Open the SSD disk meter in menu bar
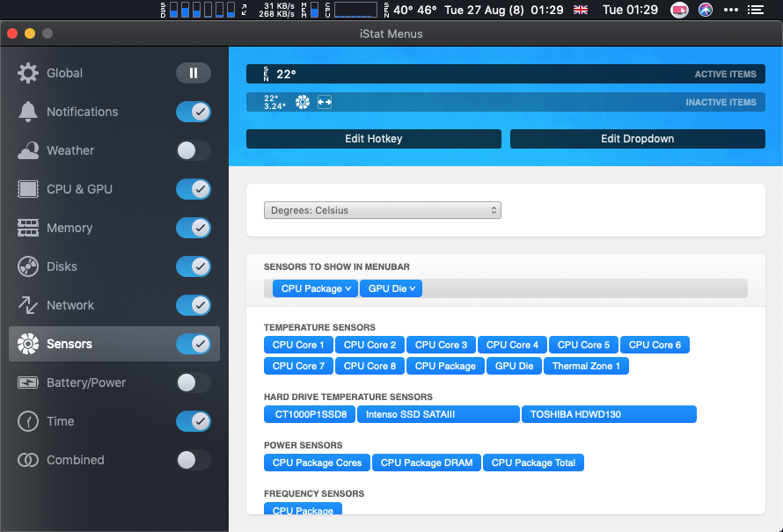Viewport: 783px width, 532px height. 198,10
